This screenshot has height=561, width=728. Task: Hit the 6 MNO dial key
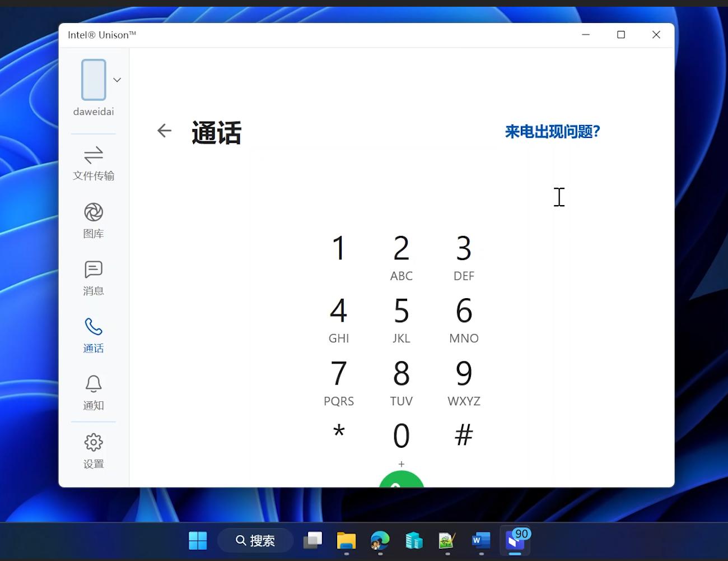click(x=464, y=320)
